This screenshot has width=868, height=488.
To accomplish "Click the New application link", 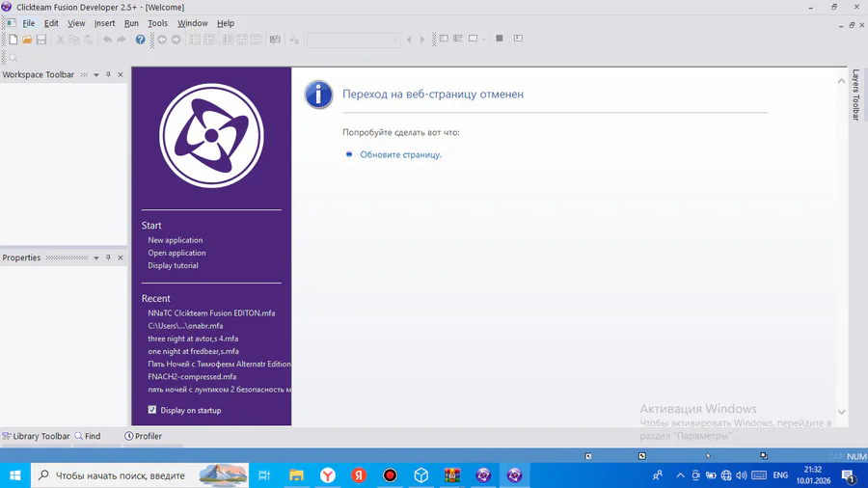I will [175, 240].
